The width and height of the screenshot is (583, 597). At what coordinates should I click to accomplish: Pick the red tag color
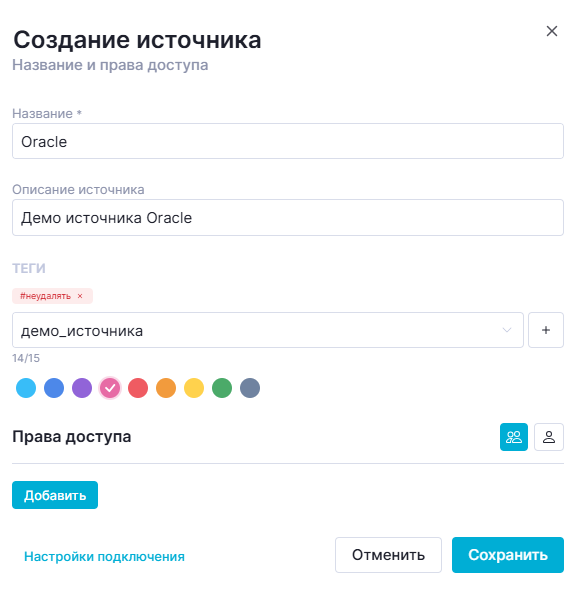(138, 388)
